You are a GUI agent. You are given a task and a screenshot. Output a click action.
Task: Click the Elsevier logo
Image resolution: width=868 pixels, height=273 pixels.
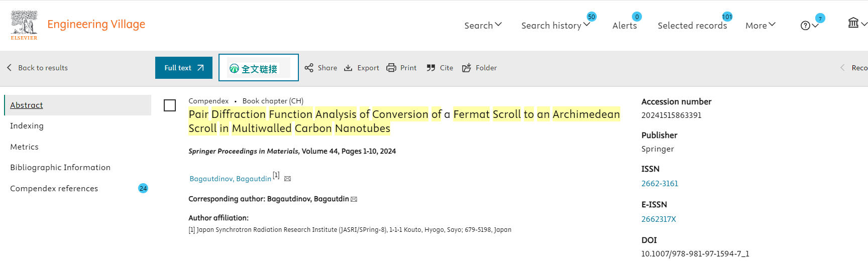tap(24, 25)
